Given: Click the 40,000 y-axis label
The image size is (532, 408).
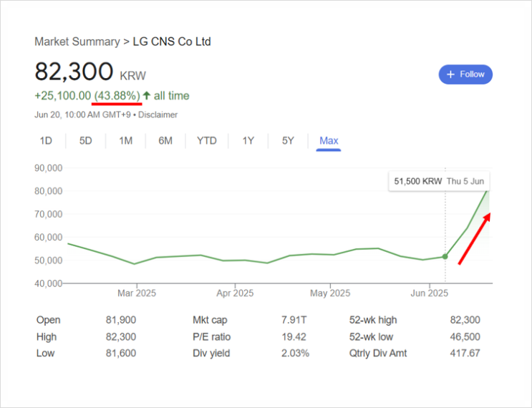Looking at the screenshot, I should point(48,283).
